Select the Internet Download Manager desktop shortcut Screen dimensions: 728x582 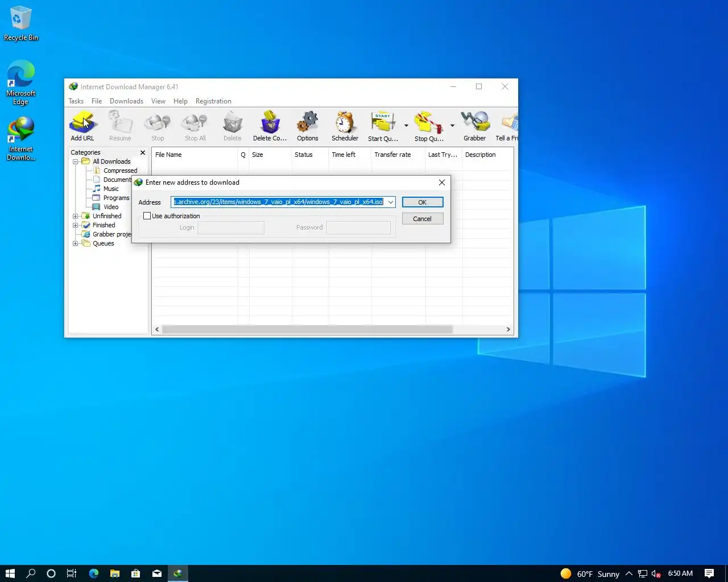pyautogui.click(x=21, y=139)
